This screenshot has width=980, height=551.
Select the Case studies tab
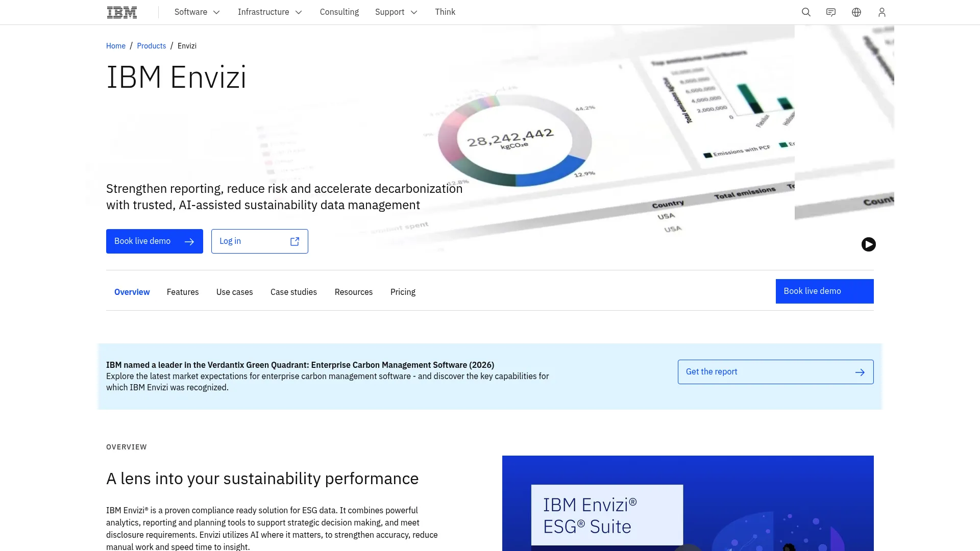pos(294,292)
